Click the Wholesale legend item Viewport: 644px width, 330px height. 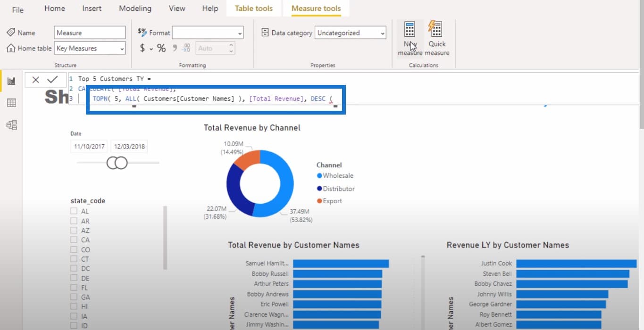335,175
